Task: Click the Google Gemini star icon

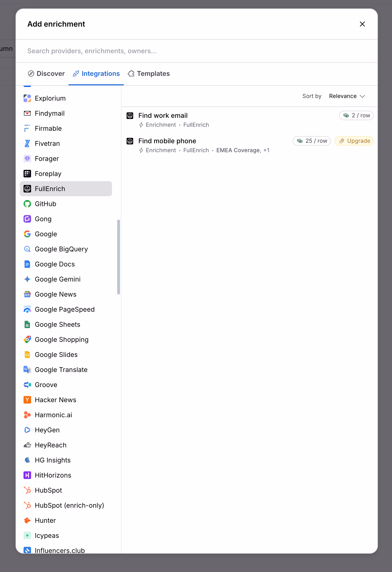Action: (27, 279)
